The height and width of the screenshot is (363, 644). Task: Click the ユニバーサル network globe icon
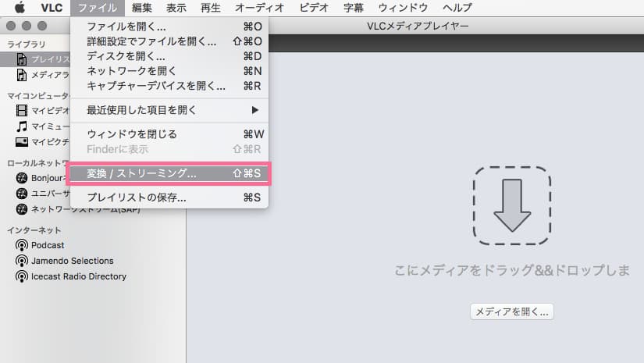[x=22, y=194]
